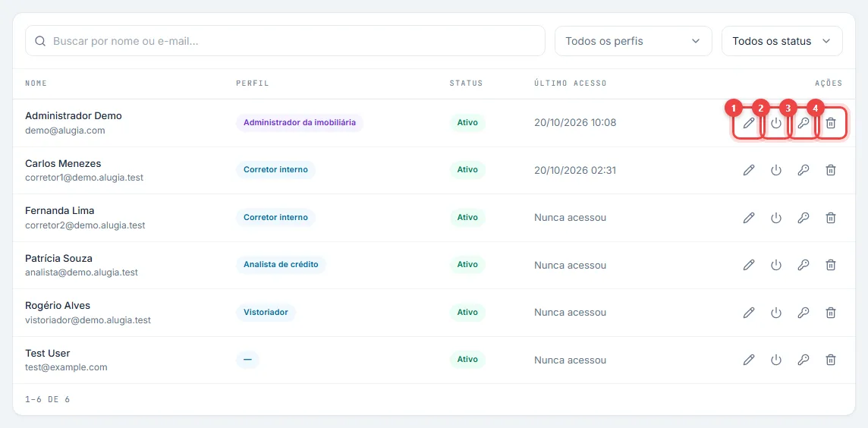Edit Fernanda Lima with pencil icon

[748, 218]
